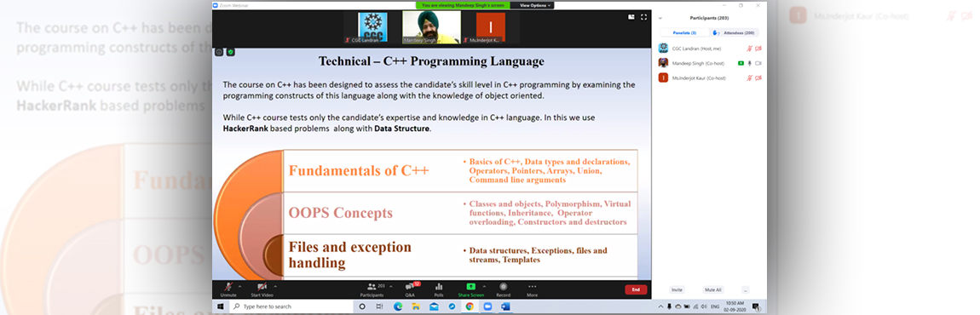980x315 pixels.
Task: Toggle Mandeep Singh camera icon
Action: click(758, 63)
